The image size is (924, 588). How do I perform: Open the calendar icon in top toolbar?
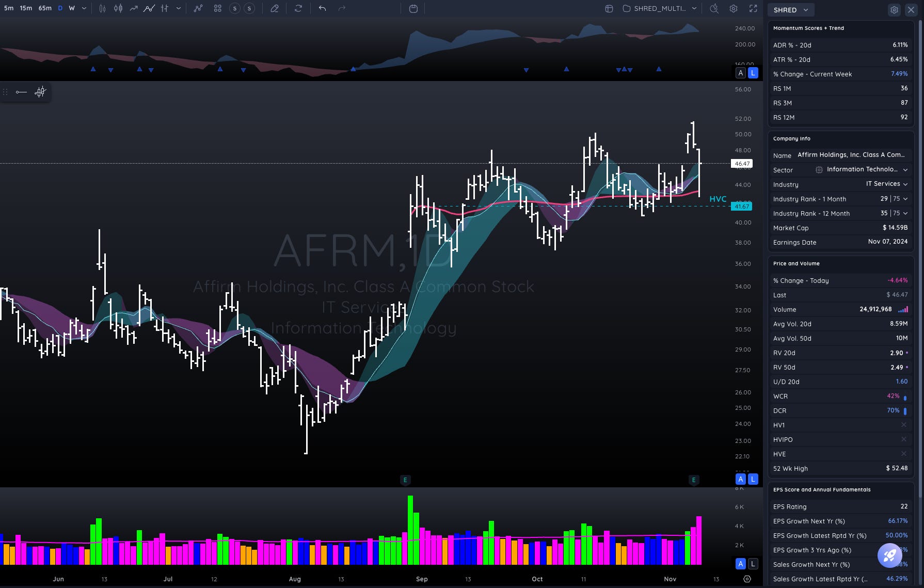pos(413,8)
